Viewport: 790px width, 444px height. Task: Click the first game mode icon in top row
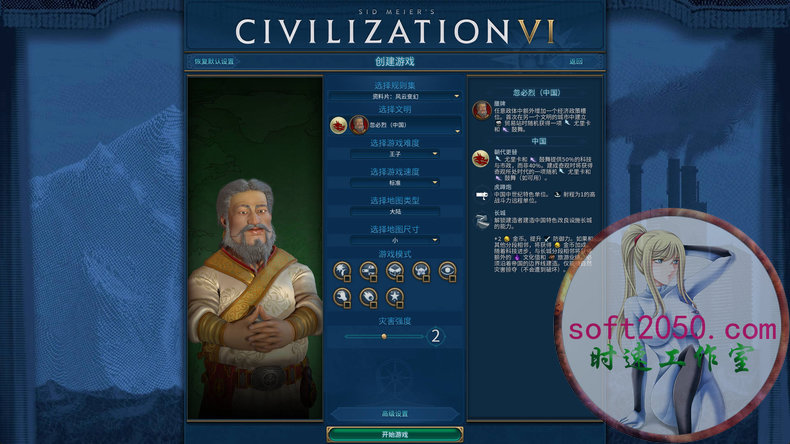[342, 271]
